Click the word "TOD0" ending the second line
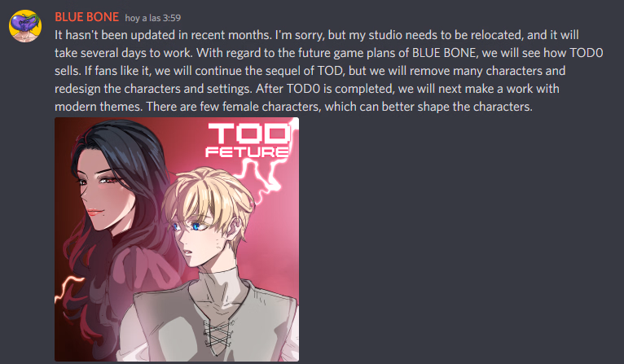 pyautogui.click(x=587, y=53)
